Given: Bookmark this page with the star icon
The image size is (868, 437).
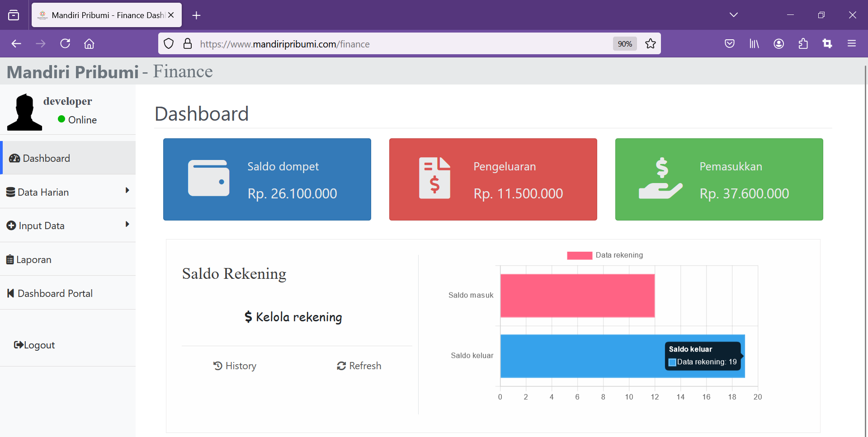Looking at the screenshot, I should [x=650, y=44].
